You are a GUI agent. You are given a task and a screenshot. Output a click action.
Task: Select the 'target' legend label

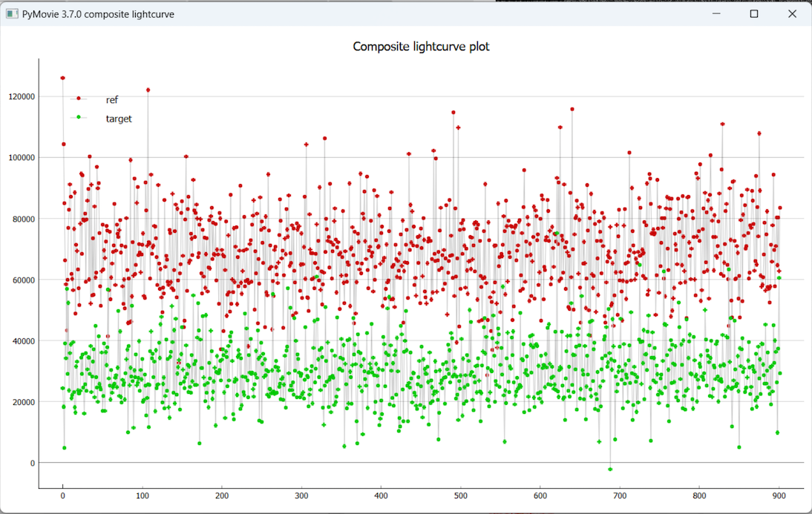pyautogui.click(x=119, y=119)
